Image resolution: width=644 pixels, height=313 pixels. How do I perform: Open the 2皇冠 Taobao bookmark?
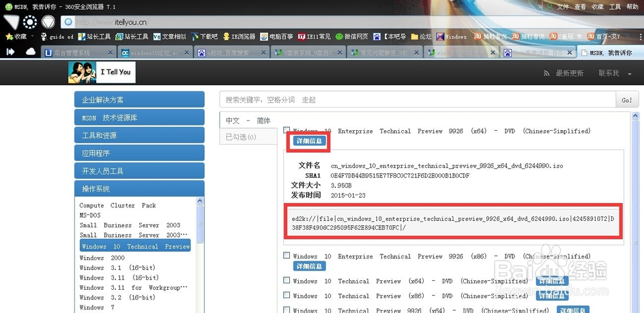(565, 37)
